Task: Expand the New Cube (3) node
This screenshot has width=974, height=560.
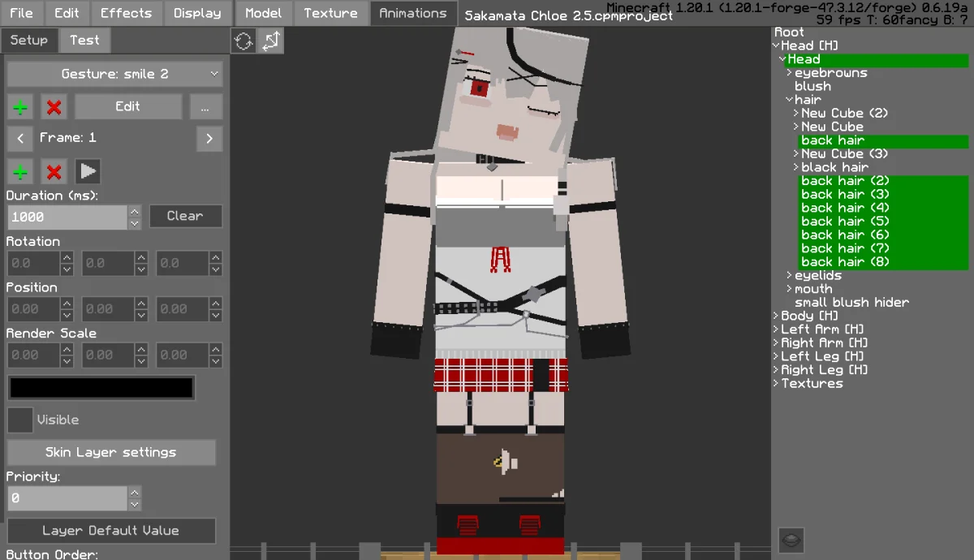Action: (796, 154)
